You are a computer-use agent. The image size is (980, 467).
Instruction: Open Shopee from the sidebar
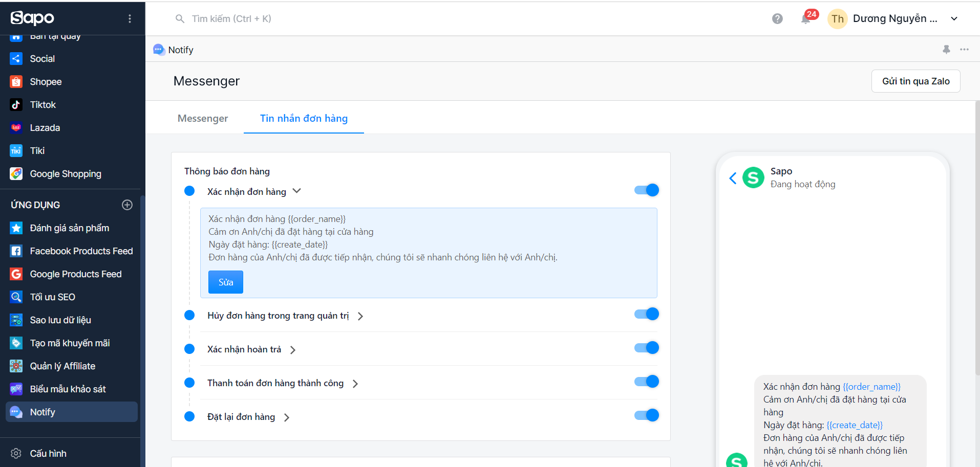pos(46,82)
